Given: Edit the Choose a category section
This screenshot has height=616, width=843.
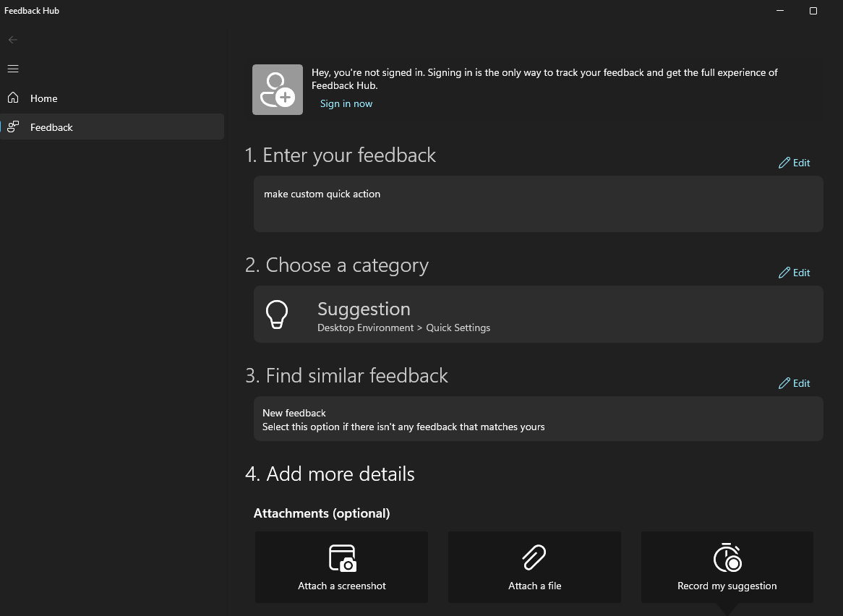Looking at the screenshot, I should [794, 273].
